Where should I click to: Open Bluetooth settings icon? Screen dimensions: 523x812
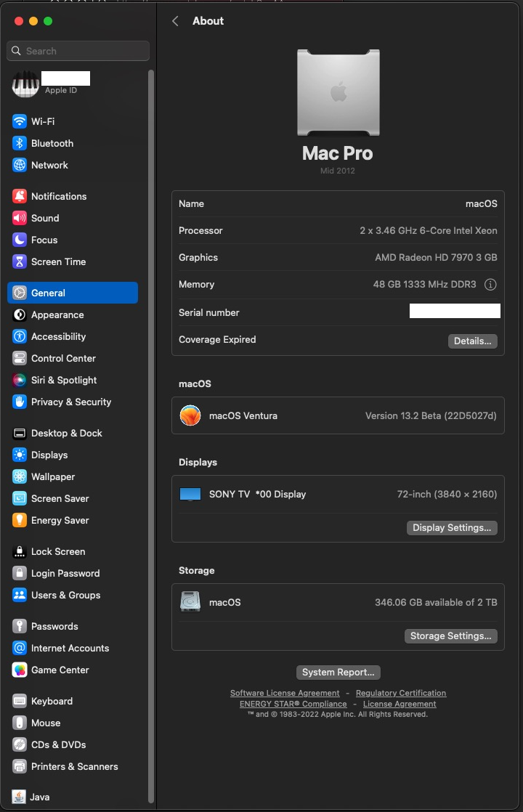pos(19,143)
